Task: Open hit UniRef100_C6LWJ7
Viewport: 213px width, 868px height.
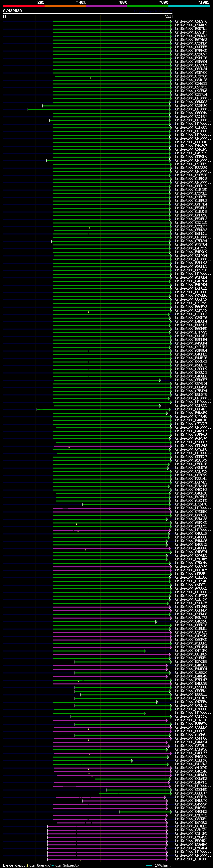Action: point(191,794)
